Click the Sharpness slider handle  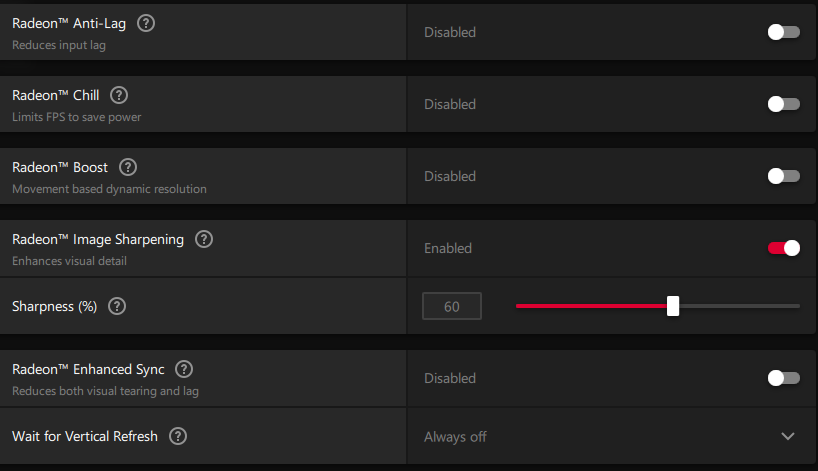coord(673,306)
